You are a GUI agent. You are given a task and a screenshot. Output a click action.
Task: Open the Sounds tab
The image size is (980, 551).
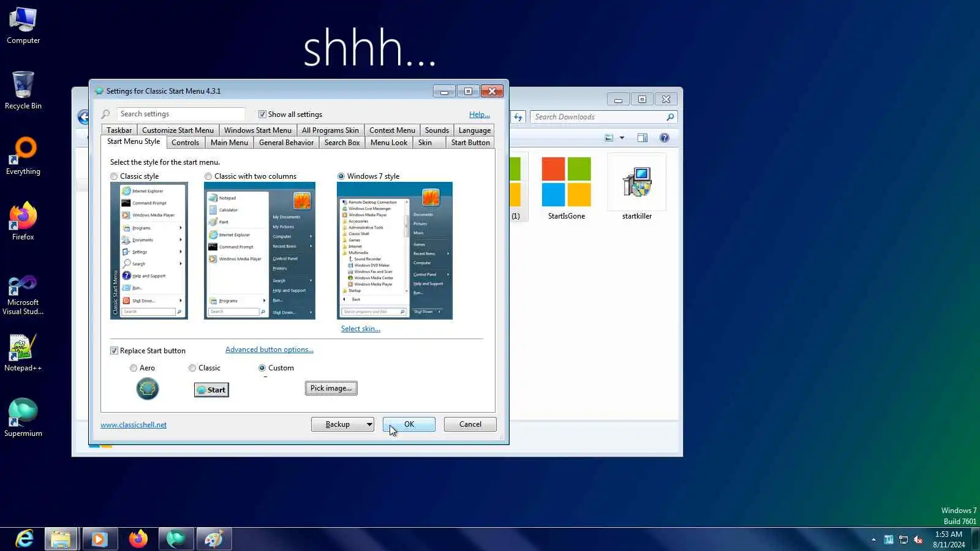[x=437, y=130]
